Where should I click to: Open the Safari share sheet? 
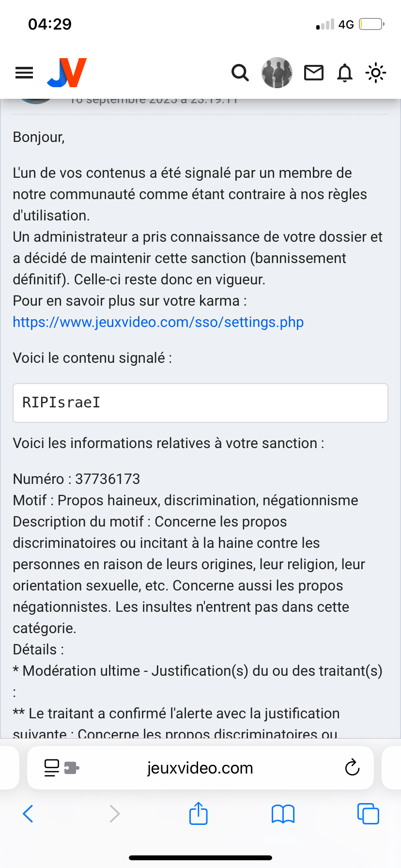pos(199,813)
